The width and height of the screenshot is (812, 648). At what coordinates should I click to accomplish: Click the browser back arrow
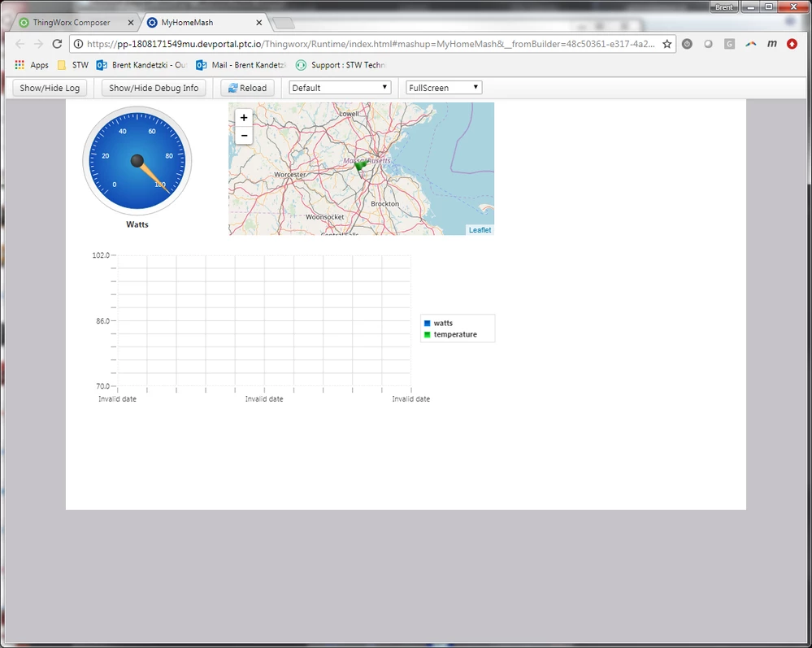pyautogui.click(x=20, y=44)
